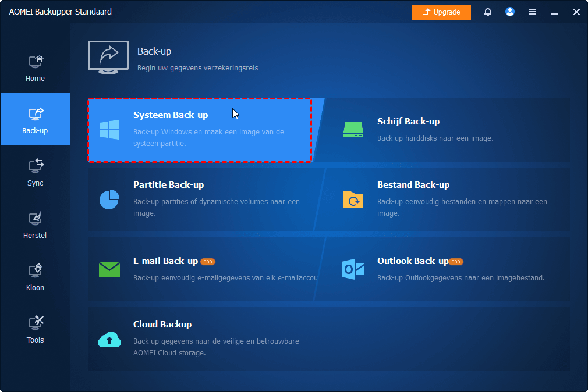The height and width of the screenshot is (392, 588).
Task: Click the Outlook Back-up logo icon
Action: (x=353, y=269)
